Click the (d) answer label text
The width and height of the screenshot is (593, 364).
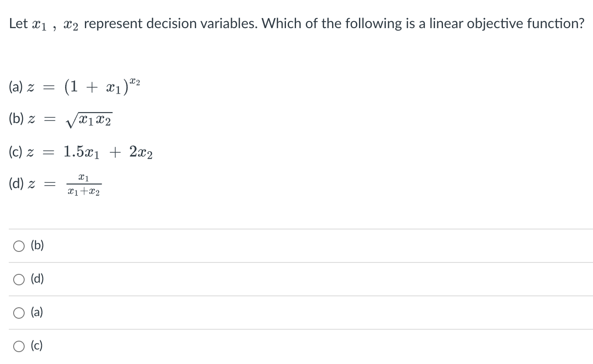coord(37,279)
